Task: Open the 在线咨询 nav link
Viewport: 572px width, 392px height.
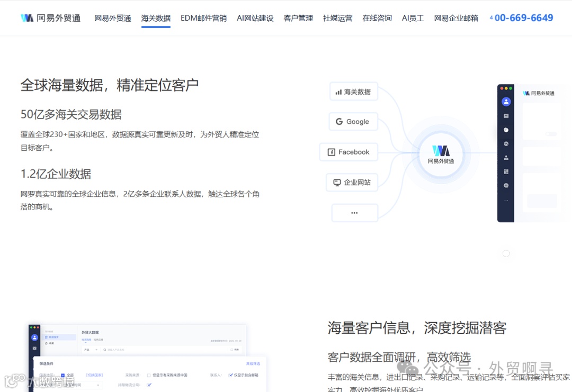Action: click(377, 18)
